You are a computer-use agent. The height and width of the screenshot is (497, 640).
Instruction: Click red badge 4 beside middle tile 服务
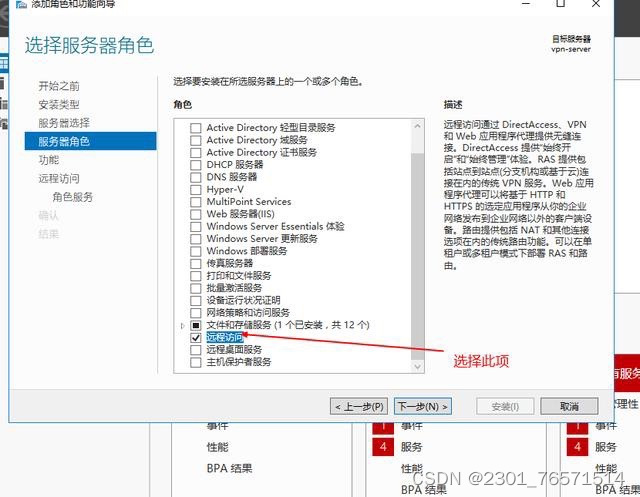(x=383, y=447)
